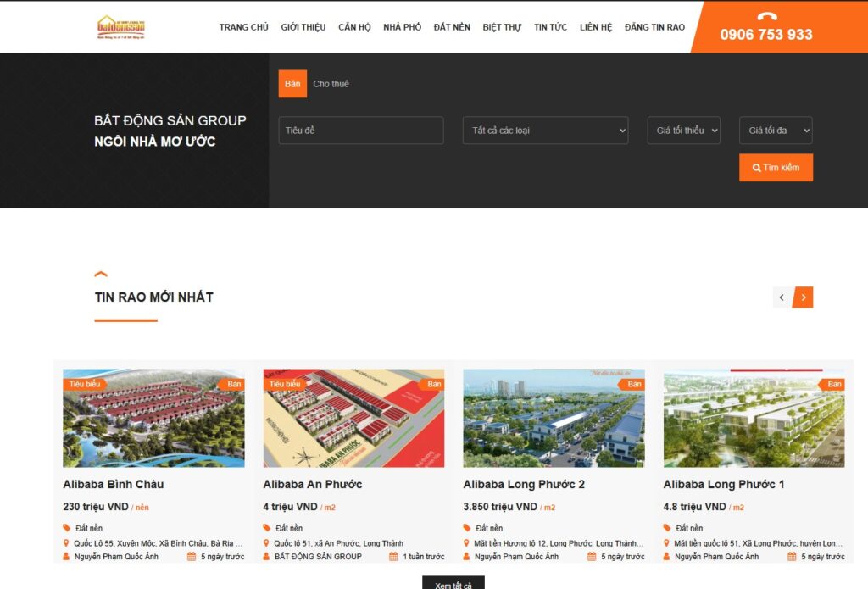Switch to the Cho thuê tab

332,83
